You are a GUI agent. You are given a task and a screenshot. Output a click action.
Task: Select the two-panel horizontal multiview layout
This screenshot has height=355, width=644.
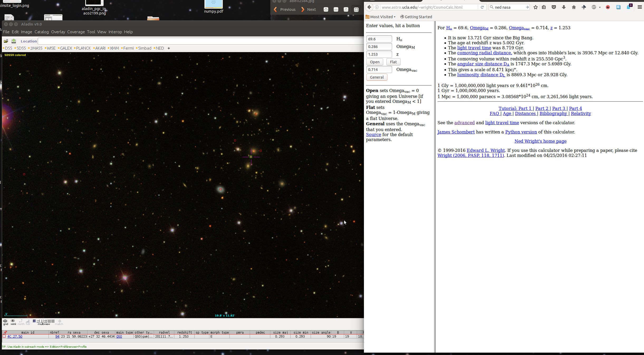(38, 321)
